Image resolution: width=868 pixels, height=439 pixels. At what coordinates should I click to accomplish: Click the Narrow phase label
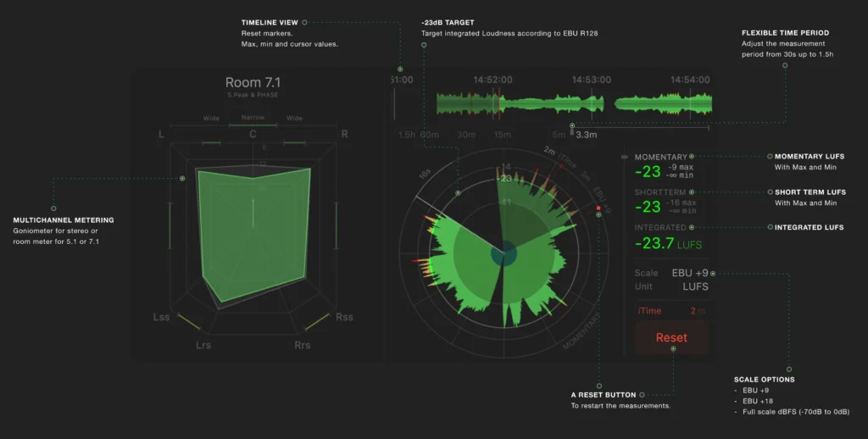tap(253, 117)
